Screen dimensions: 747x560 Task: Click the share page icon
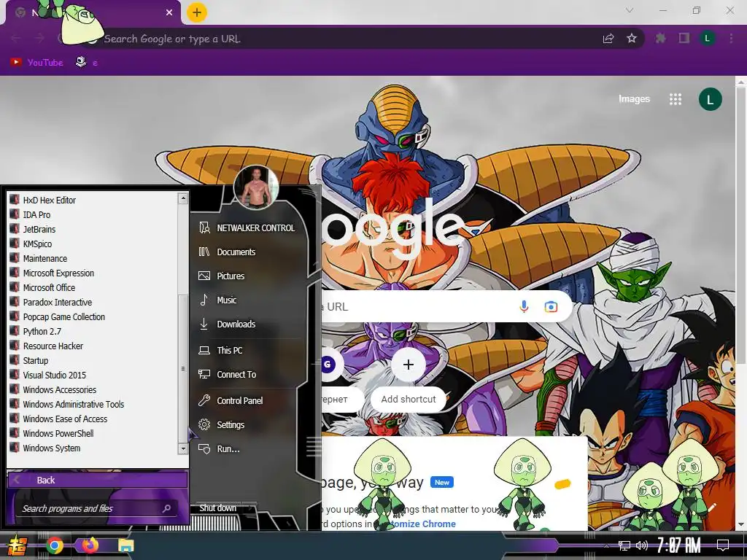[608, 39]
